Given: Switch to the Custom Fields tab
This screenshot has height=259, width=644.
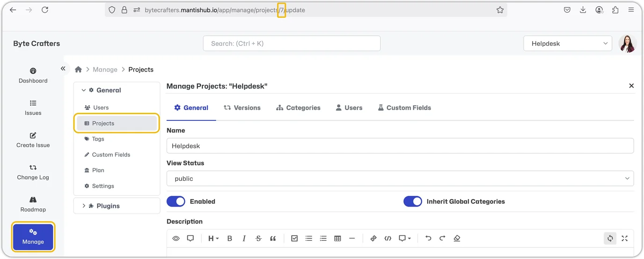Looking at the screenshot, I should (404, 108).
